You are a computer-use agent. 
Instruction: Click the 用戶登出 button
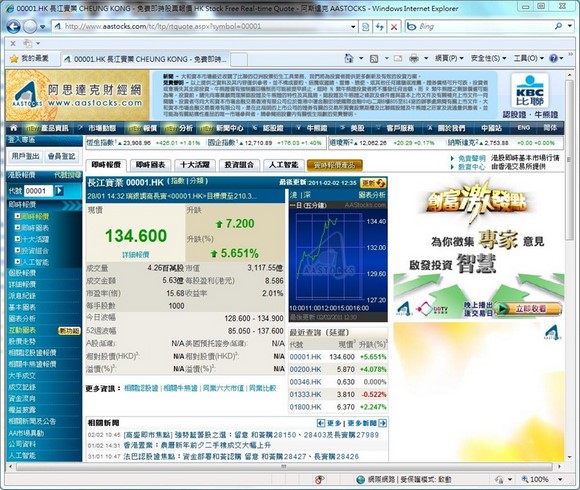(25, 156)
